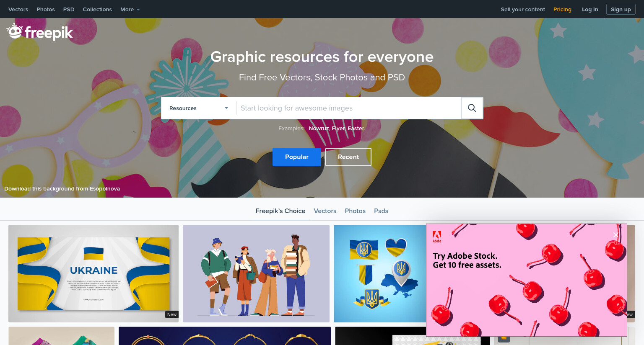Click the Easter example search term
Viewport: 644px width, 345px height.
pyautogui.click(x=356, y=129)
